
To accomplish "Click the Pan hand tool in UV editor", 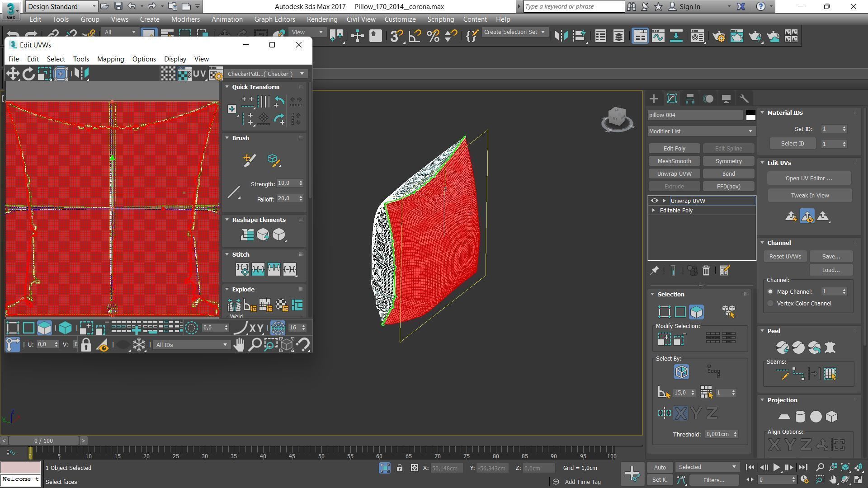I will [239, 345].
